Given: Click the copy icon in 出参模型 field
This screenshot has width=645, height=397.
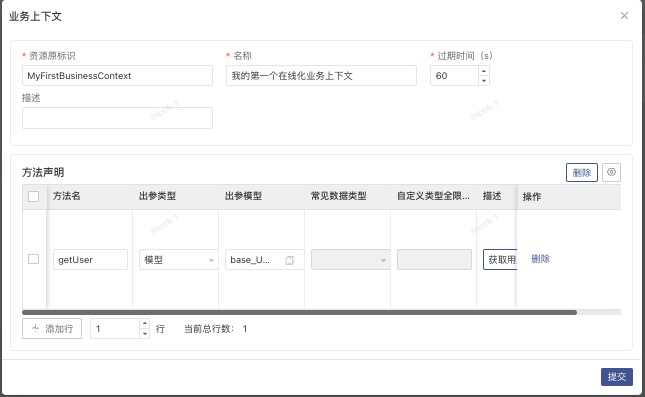Looking at the screenshot, I should click(x=290, y=260).
